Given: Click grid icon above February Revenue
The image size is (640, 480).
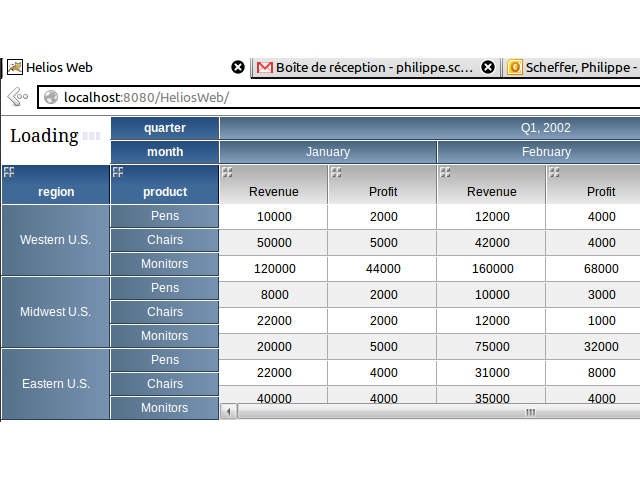Looking at the screenshot, I should pyautogui.click(x=445, y=172).
